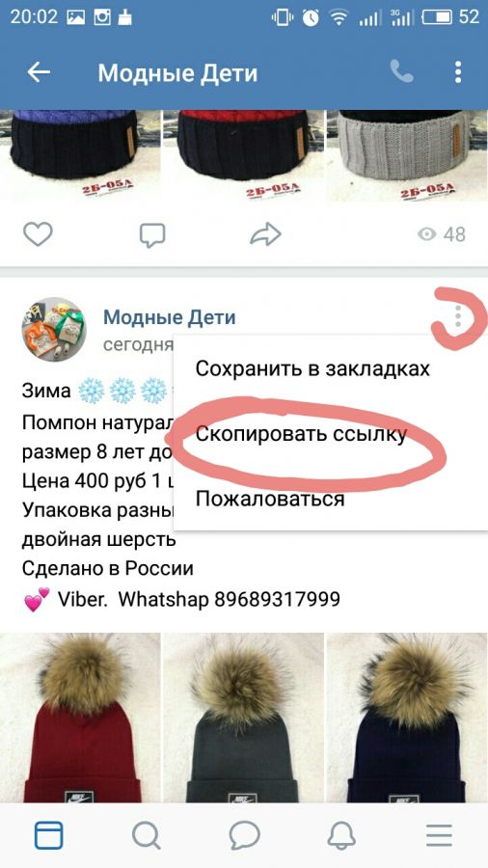Tap the Модные Дети group avatar
This screenshot has height=868, width=488.
(54, 330)
